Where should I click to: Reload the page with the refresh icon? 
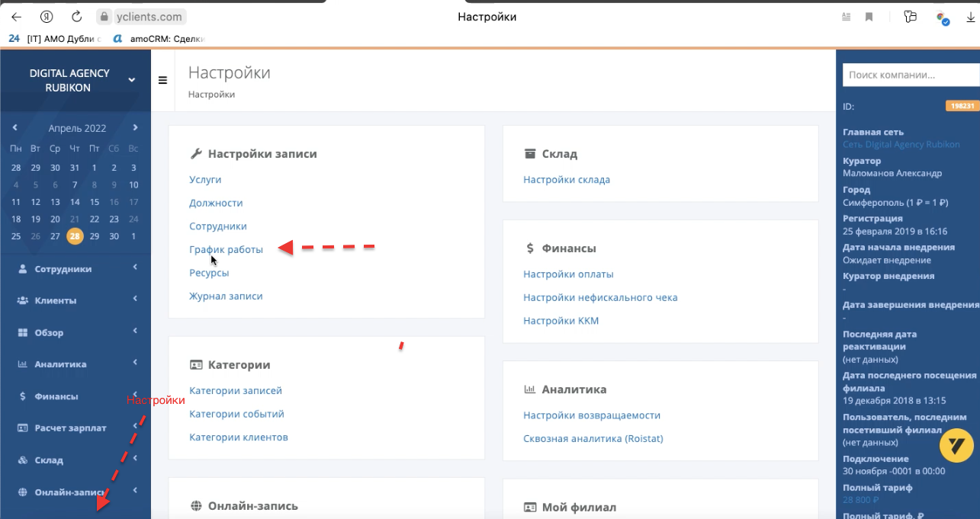pyautogui.click(x=76, y=16)
